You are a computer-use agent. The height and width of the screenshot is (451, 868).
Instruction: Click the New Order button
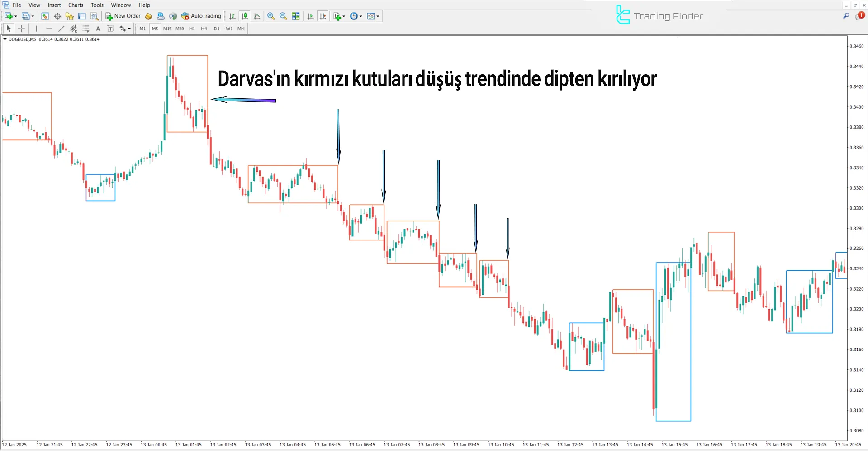click(x=123, y=16)
